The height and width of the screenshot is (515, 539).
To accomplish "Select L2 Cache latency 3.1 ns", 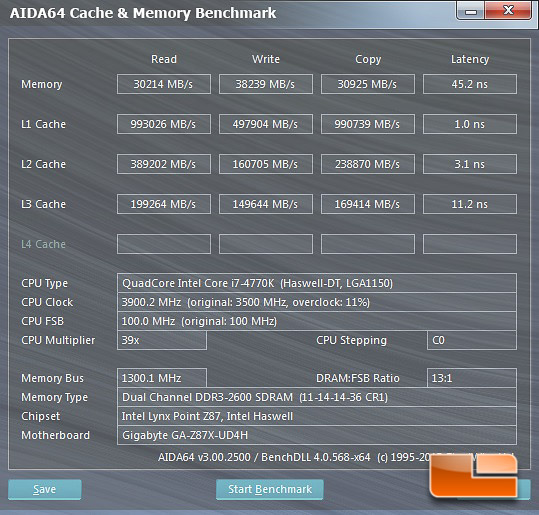I will 470,164.
